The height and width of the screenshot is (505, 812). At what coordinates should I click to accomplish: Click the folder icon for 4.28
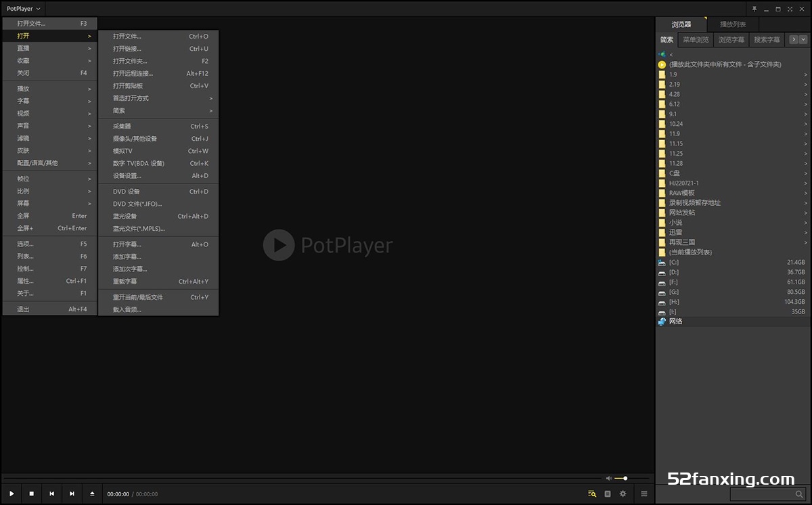click(662, 94)
